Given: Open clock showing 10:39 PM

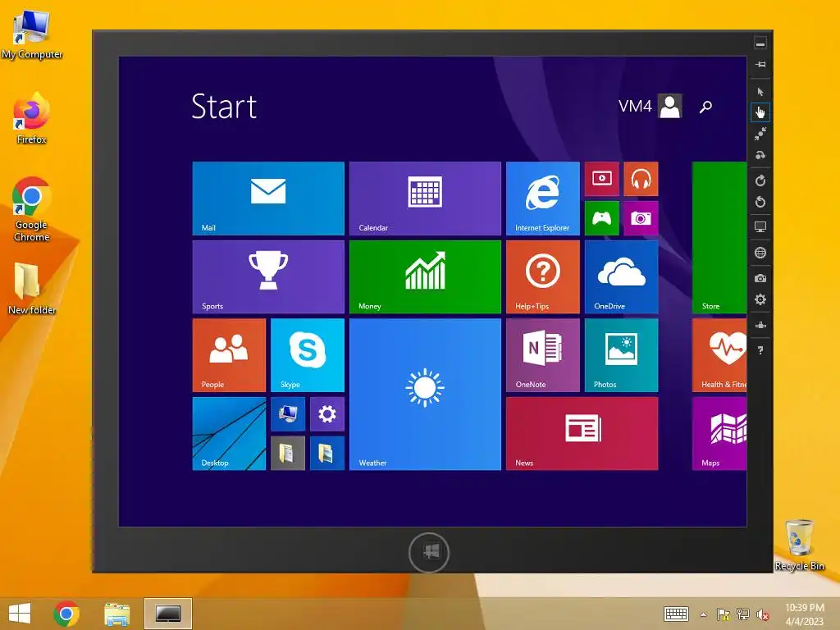Looking at the screenshot, I should coord(805,614).
